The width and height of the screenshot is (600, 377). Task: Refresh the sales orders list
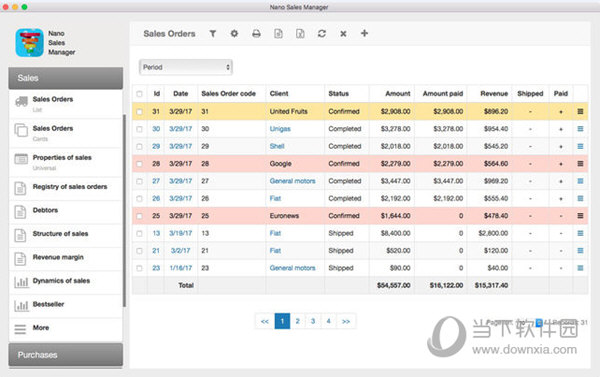point(322,34)
